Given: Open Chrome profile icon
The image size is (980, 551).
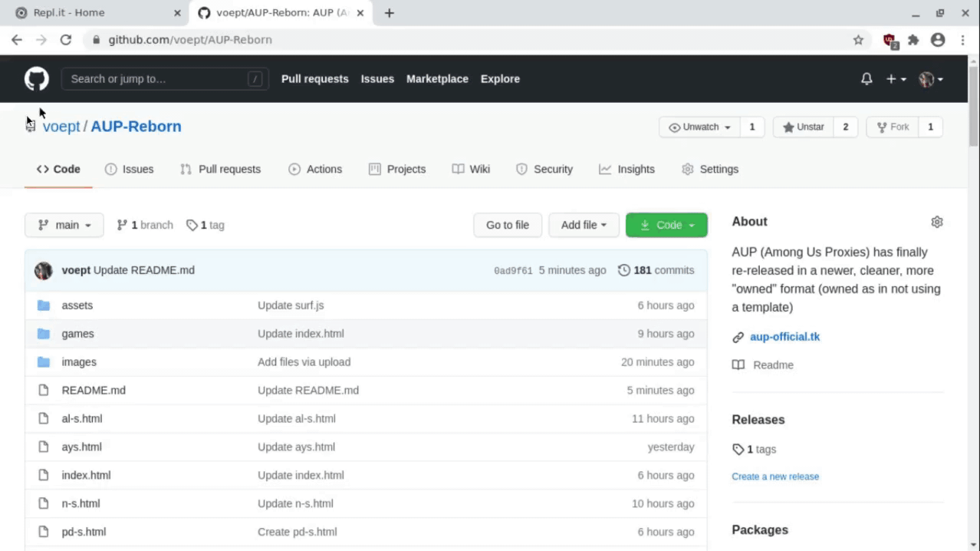Looking at the screenshot, I should tap(938, 40).
